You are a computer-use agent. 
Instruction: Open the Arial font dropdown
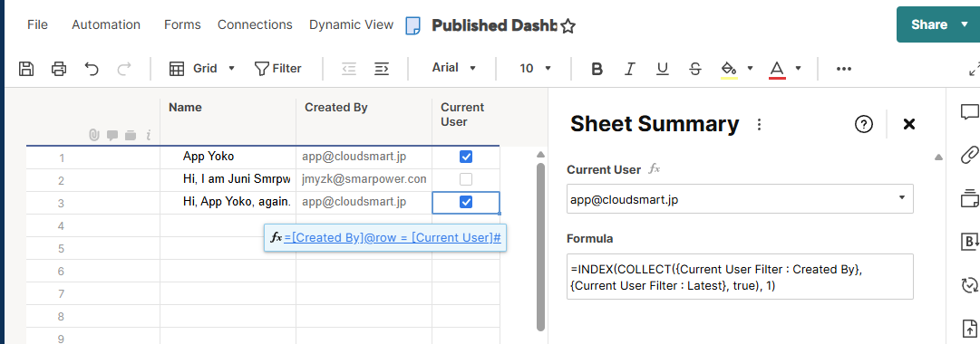click(454, 68)
